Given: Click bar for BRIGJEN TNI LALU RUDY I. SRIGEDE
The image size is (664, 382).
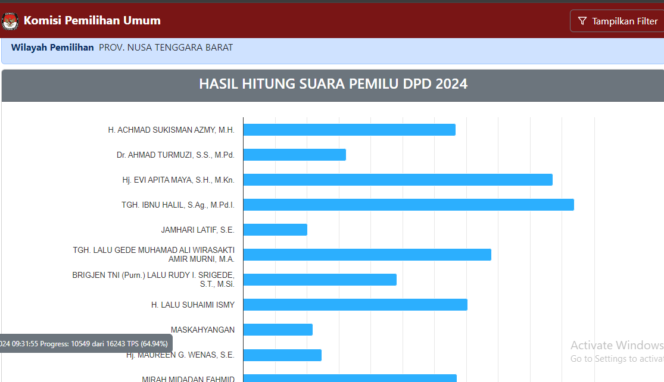Looking at the screenshot, I should 320,280.
